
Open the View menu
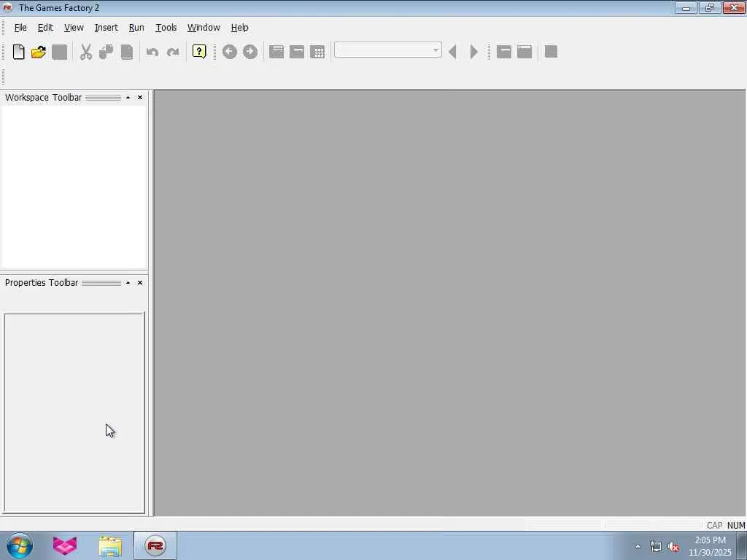tap(74, 28)
